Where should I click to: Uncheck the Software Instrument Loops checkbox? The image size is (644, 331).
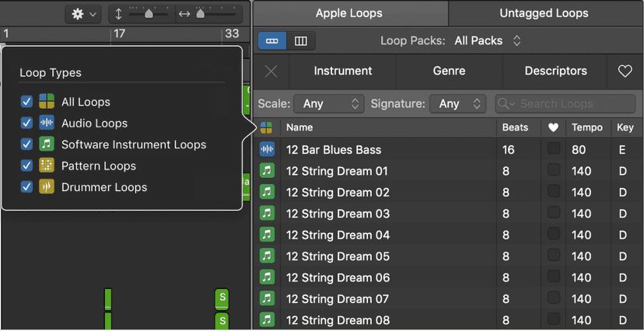point(26,145)
